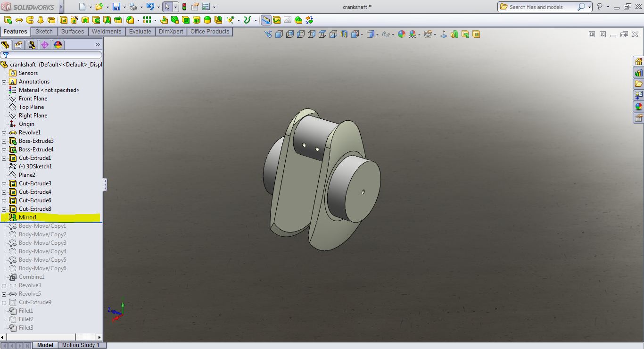Open the Motion Study 1 tab
Image resolution: width=644 pixels, height=349 pixels.
point(81,345)
